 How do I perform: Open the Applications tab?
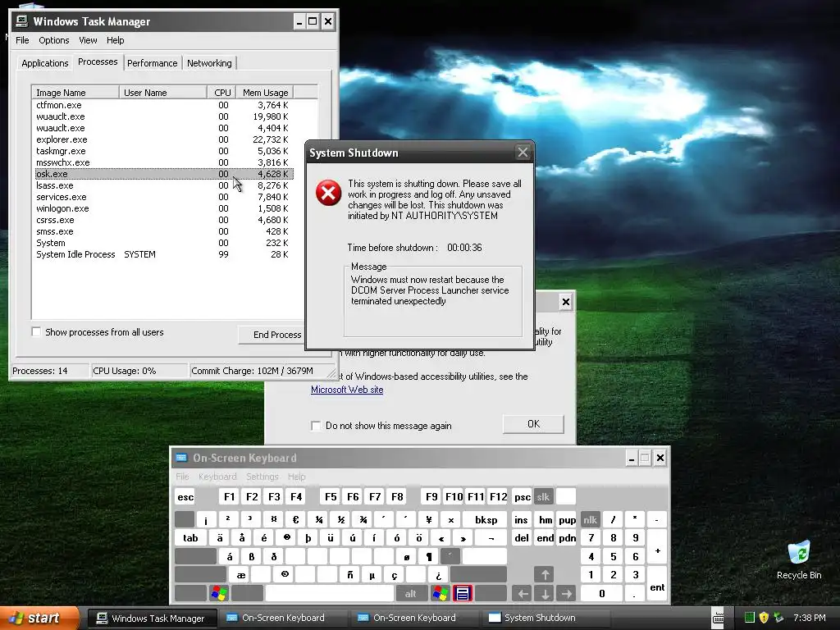pyautogui.click(x=45, y=63)
